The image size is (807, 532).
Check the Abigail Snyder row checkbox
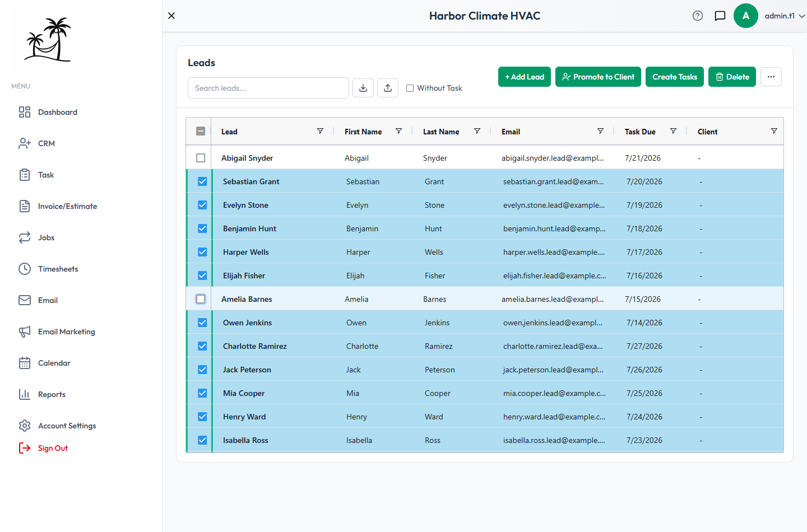[201, 158]
